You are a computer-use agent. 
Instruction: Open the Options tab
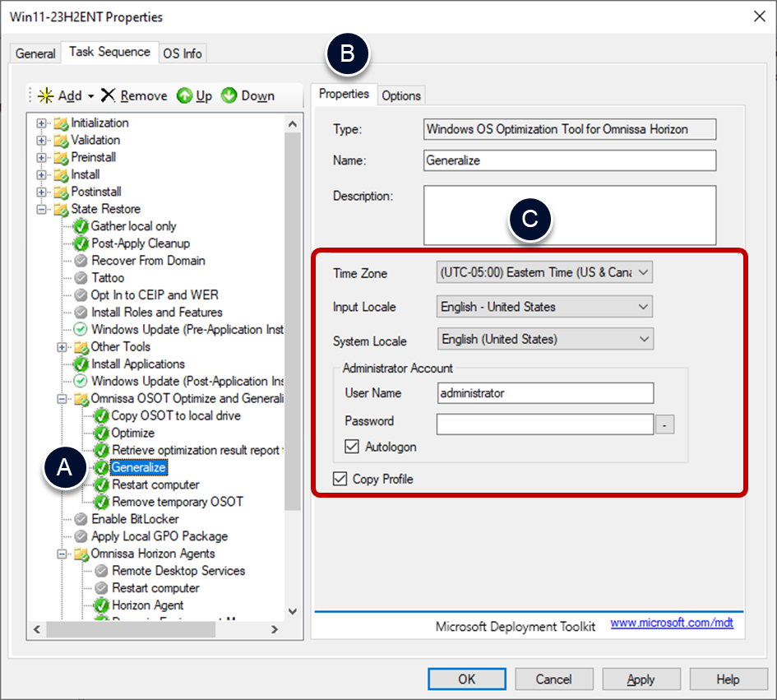coord(401,95)
